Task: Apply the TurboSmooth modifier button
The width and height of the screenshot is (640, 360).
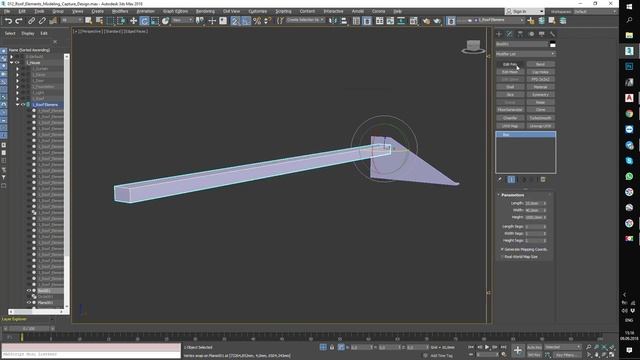Action: pos(540,118)
